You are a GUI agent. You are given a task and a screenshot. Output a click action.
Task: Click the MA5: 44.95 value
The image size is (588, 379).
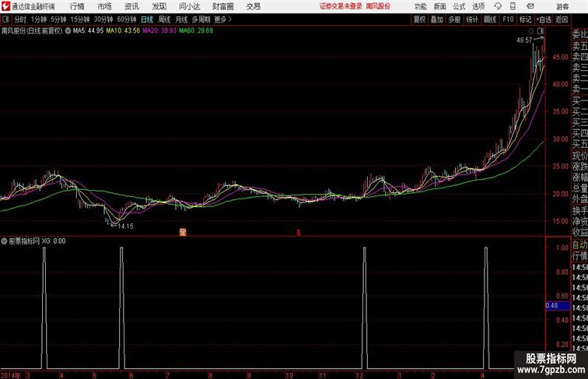(88, 31)
